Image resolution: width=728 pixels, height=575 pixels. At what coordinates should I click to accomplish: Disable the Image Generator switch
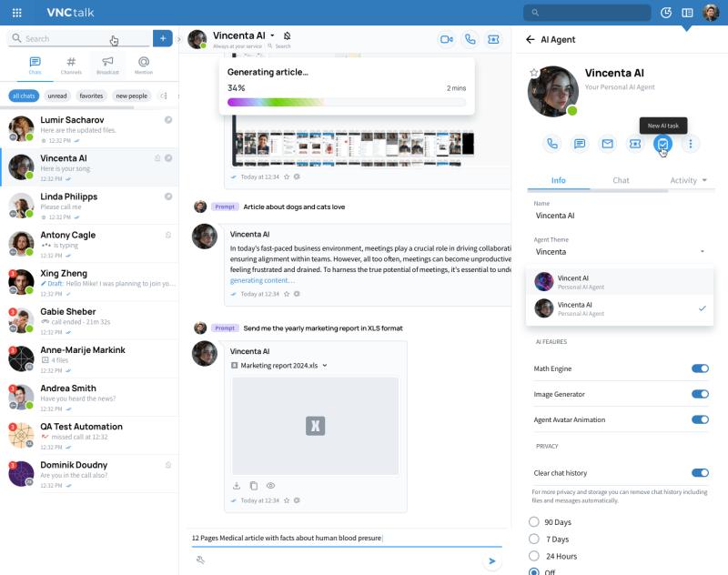[700, 394]
